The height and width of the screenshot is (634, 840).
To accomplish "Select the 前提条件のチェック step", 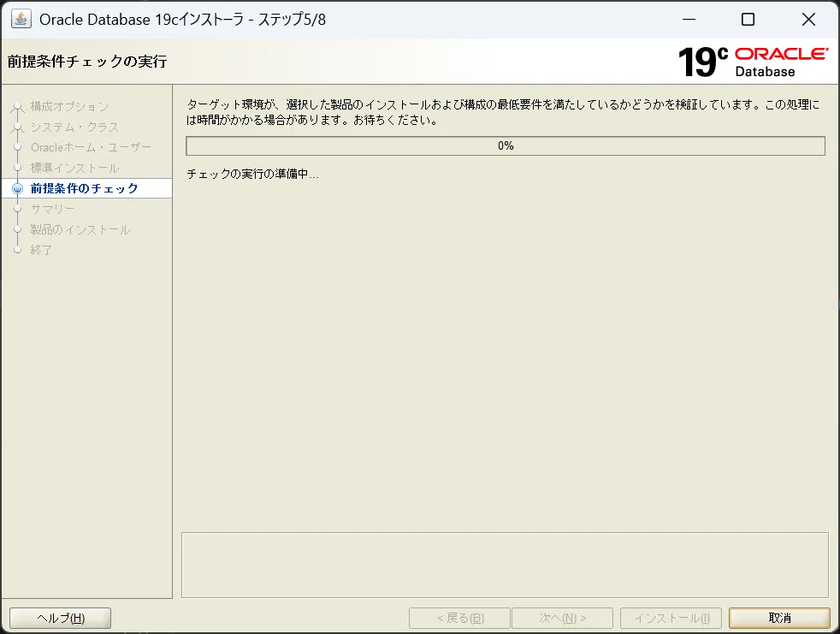I will [84, 188].
